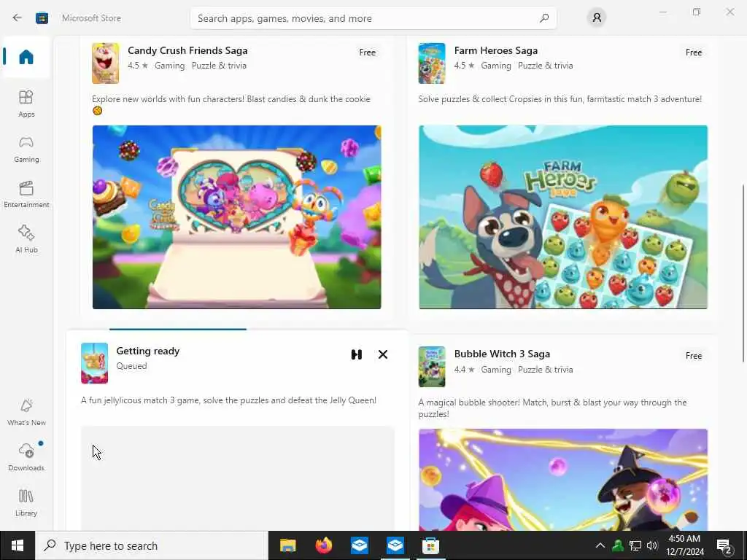The image size is (747, 560).
Task: Click the Getting ready status text
Action: coord(147,351)
